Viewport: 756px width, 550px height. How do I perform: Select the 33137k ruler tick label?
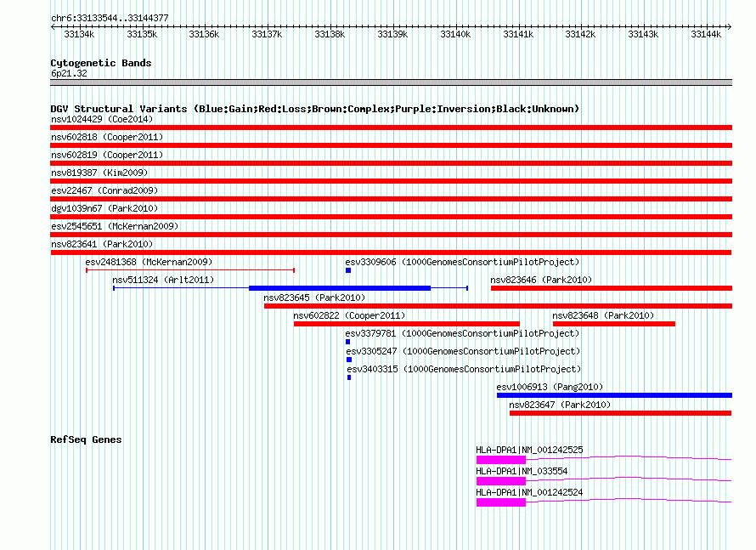point(267,34)
